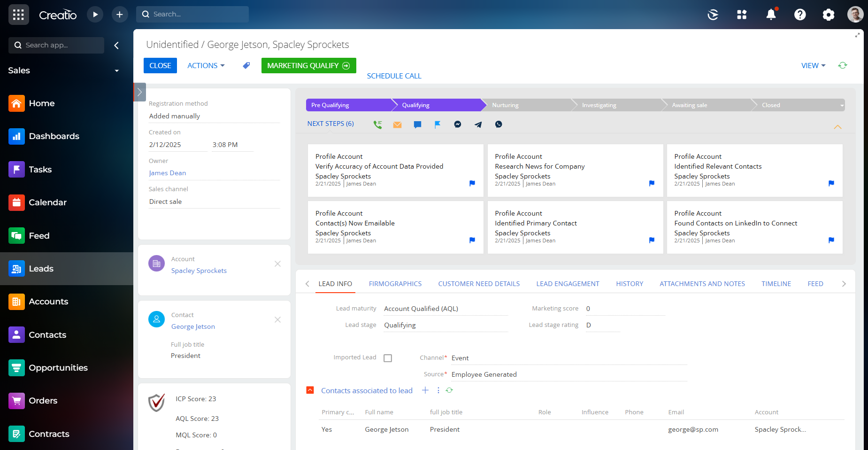
Task: Collapse the Next Steps panel with the orange chevron
Action: (837, 127)
